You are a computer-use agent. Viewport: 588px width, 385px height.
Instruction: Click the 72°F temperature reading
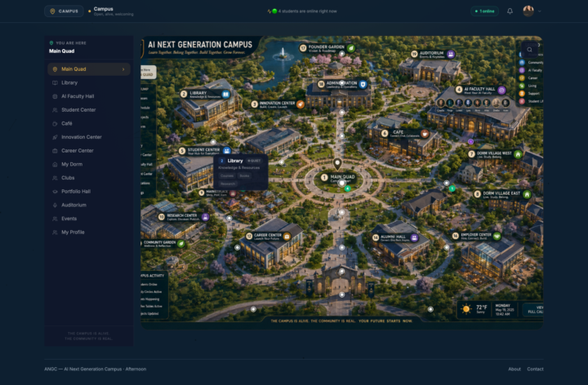click(482, 307)
